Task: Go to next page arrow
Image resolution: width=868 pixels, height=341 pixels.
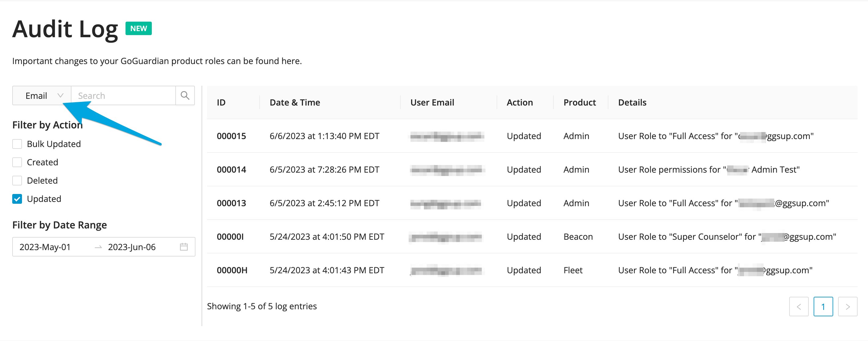Action: click(848, 306)
